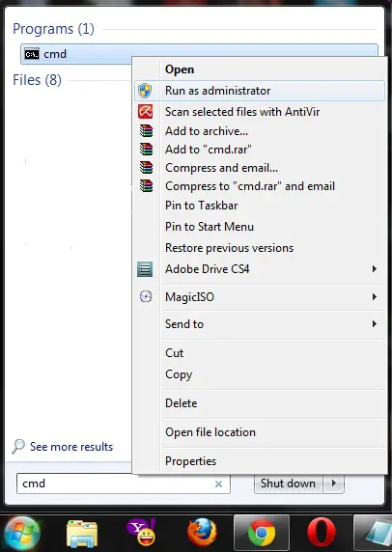Click the MagicISO disc icon

click(x=146, y=297)
